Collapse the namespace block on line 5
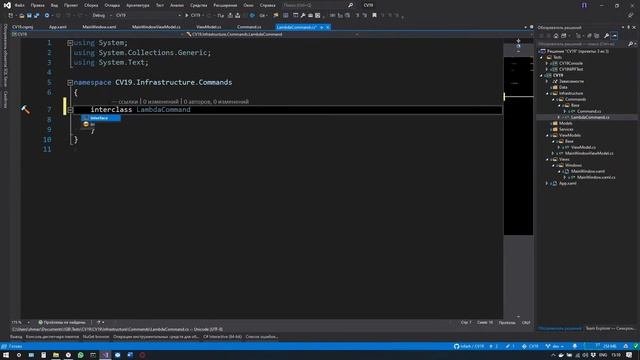 point(70,82)
